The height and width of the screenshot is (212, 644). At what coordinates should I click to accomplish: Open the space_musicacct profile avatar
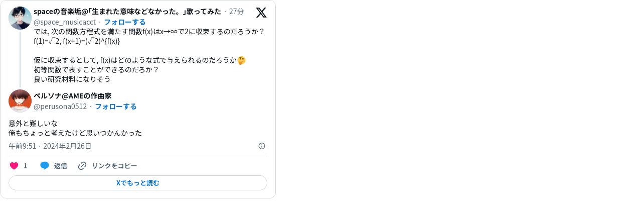click(20, 18)
